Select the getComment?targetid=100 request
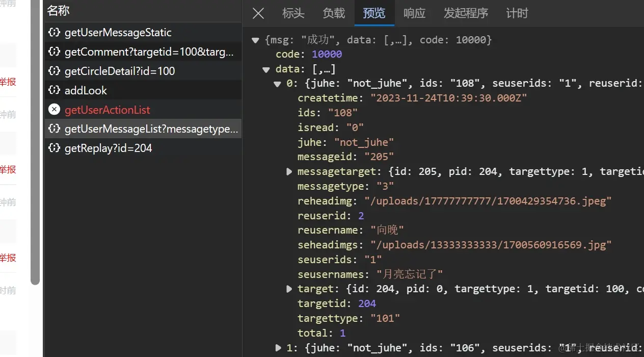The image size is (644, 357). point(143,52)
